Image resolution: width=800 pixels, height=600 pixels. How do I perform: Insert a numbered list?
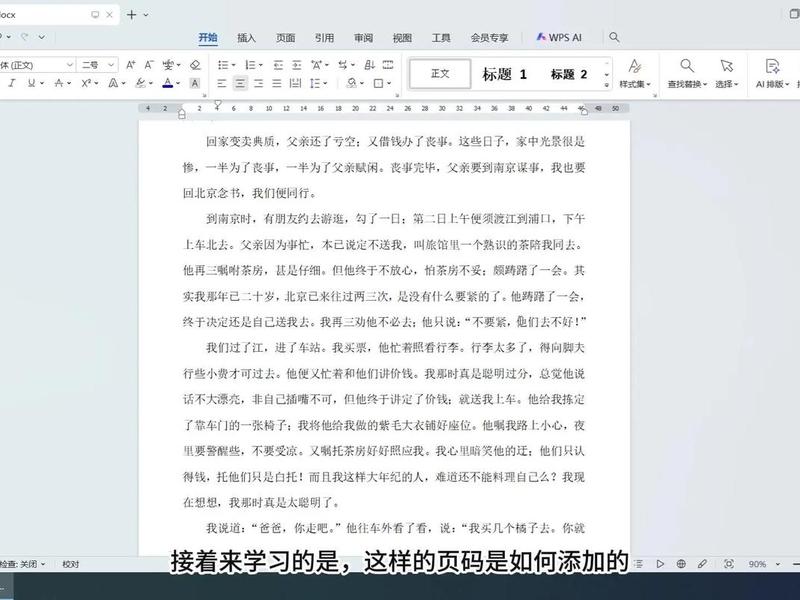pyautogui.click(x=250, y=65)
